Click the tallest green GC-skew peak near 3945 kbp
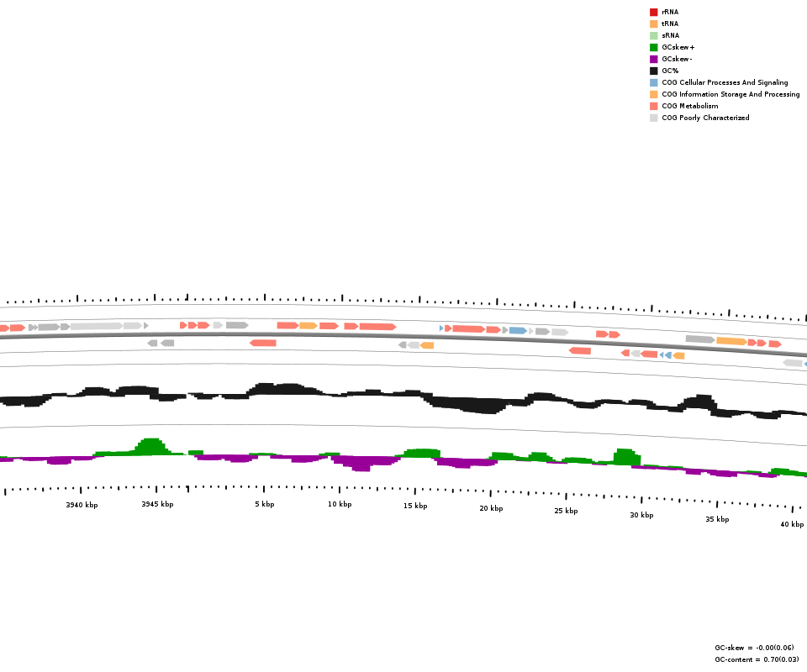 [x=150, y=446]
